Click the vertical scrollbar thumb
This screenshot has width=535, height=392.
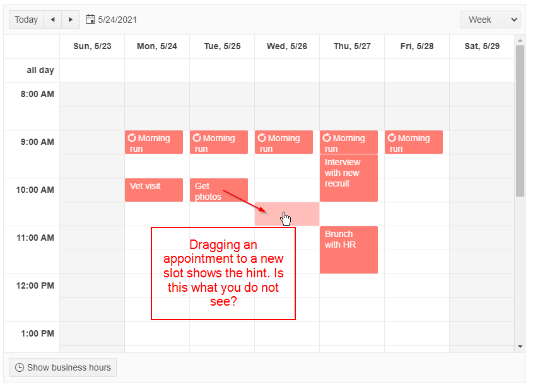pos(520,120)
